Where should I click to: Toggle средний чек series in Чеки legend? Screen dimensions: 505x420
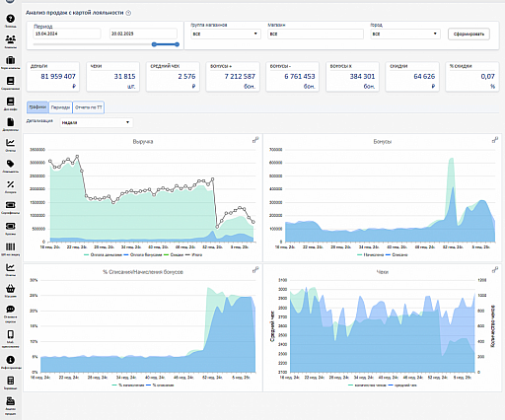point(402,385)
